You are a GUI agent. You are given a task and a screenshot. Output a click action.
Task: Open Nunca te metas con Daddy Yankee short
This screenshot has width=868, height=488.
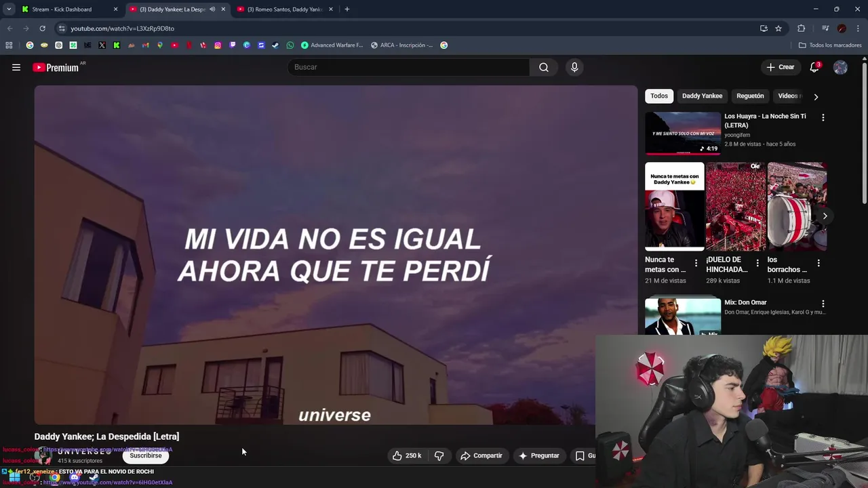point(675,207)
